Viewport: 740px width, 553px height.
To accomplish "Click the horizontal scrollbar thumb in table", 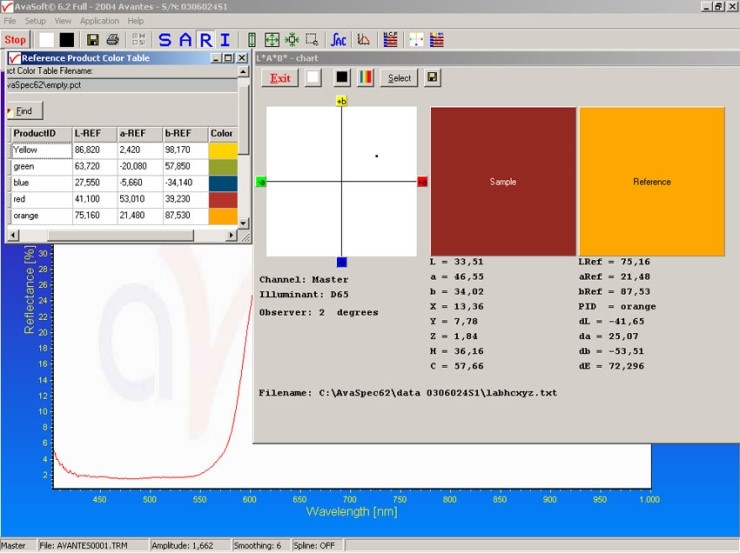I will click(x=120, y=235).
